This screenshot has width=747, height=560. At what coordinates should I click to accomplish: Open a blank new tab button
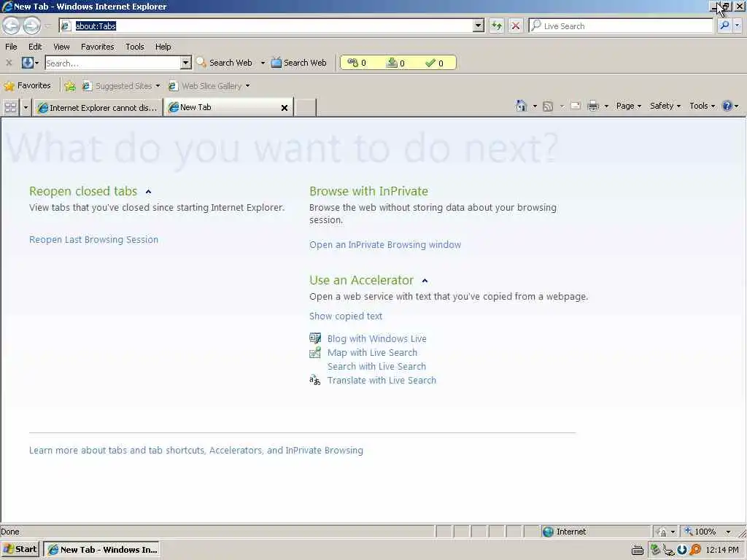coord(306,108)
